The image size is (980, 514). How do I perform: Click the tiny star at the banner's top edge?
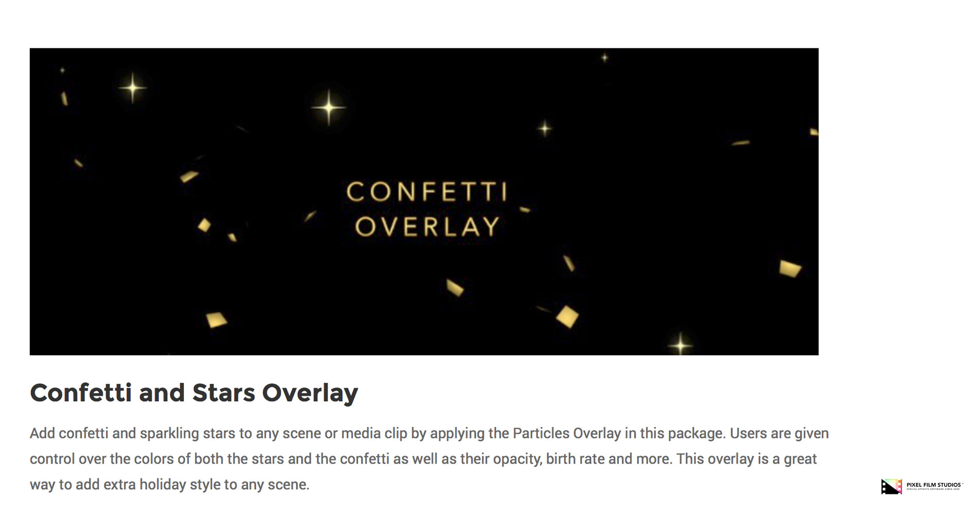click(605, 57)
